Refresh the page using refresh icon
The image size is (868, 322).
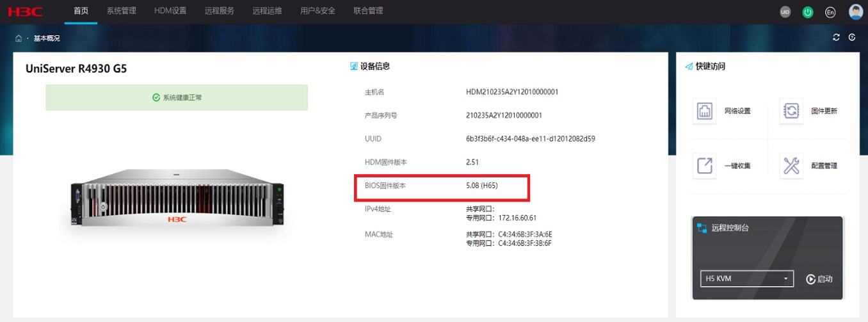click(x=836, y=37)
